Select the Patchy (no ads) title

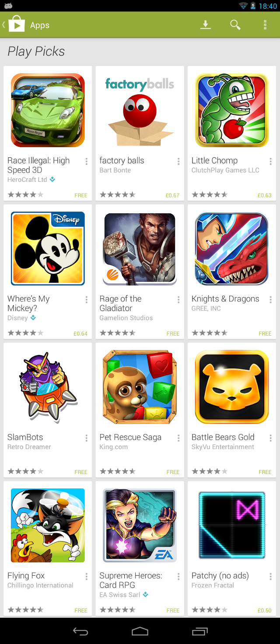point(220,576)
